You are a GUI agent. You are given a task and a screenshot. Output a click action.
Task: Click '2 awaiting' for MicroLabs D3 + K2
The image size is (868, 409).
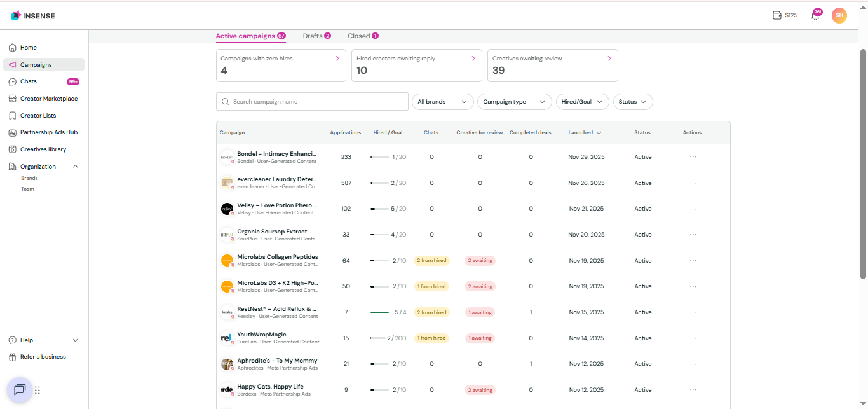click(x=480, y=286)
